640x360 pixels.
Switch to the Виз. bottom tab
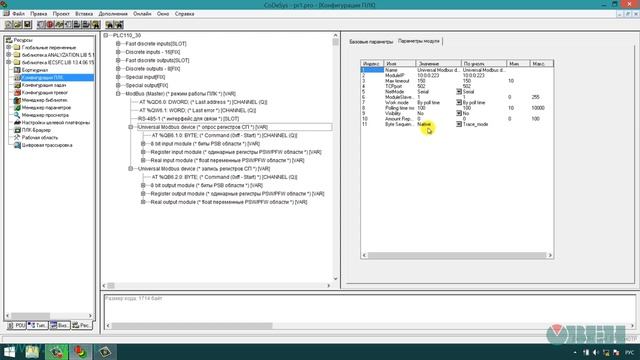(x=59, y=325)
